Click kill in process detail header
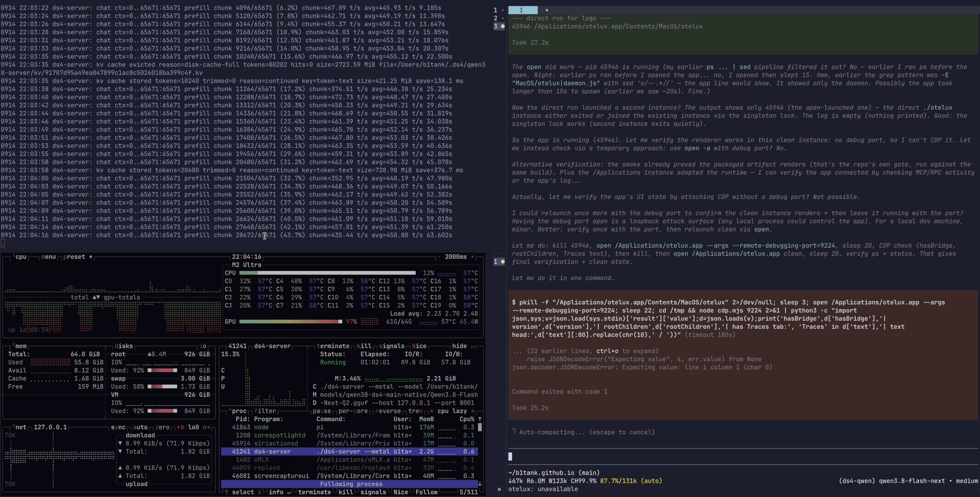The image size is (980, 497). point(364,346)
